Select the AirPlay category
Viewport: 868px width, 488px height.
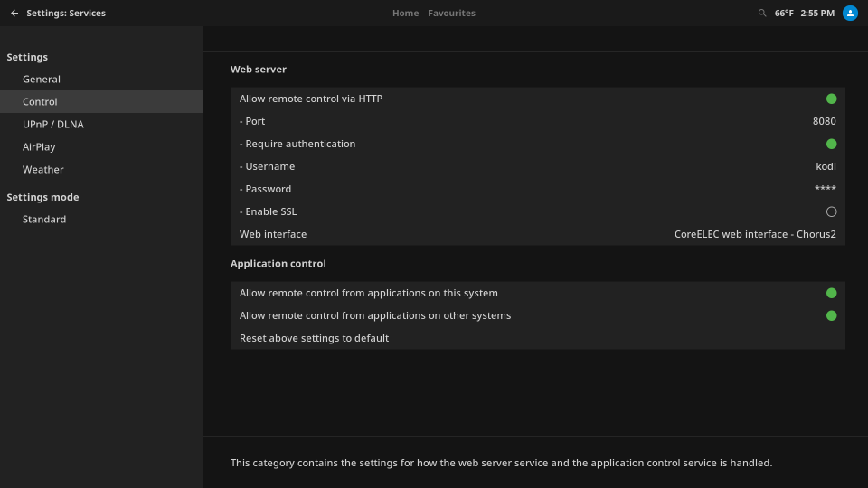click(x=39, y=147)
